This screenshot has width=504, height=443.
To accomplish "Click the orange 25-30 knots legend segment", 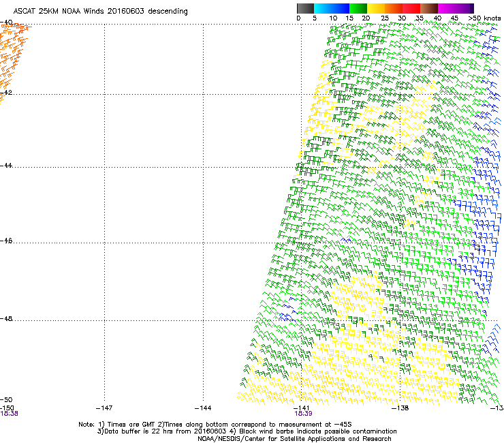I will tap(394, 8).
